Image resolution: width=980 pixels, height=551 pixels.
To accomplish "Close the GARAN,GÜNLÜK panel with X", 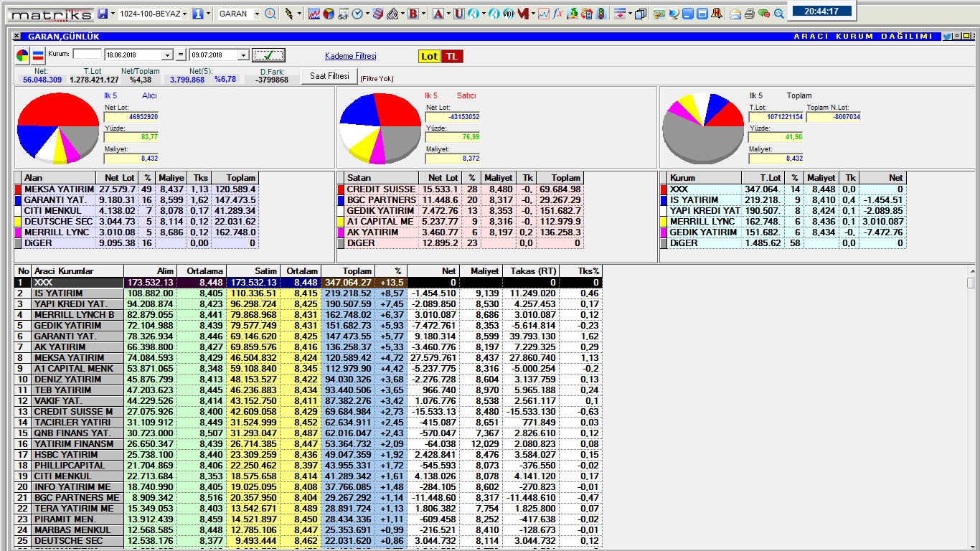I will coord(17,37).
